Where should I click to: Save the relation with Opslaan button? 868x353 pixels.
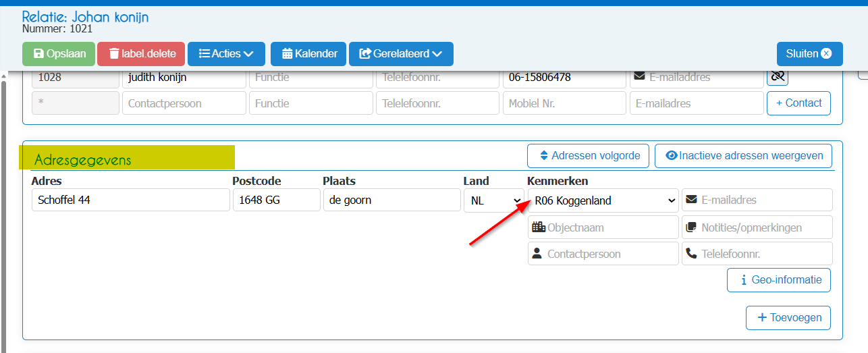59,54
